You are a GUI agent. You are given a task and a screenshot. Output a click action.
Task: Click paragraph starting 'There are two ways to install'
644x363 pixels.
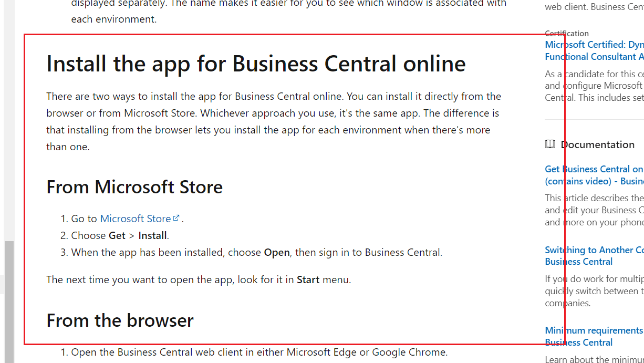pos(274,121)
